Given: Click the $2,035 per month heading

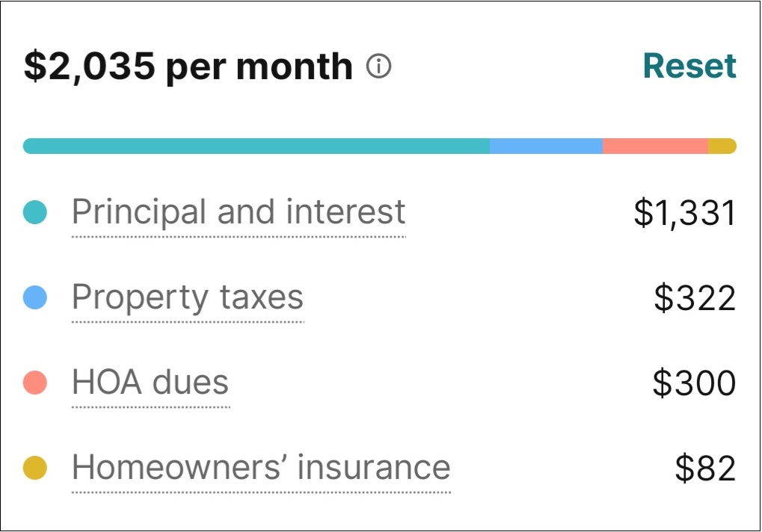Looking at the screenshot, I should tap(188, 67).
